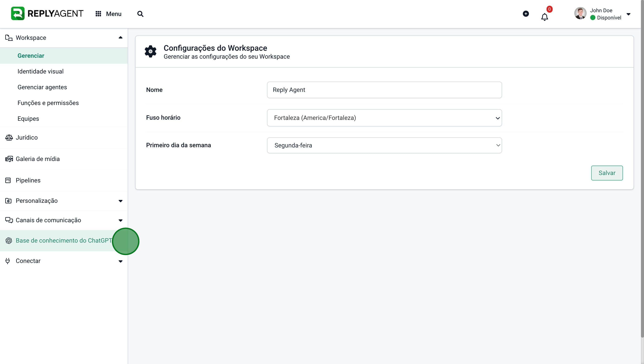Viewport: 644px width, 364px height.
Task: Click the Personalização label
Action: (x=37, y=201)
